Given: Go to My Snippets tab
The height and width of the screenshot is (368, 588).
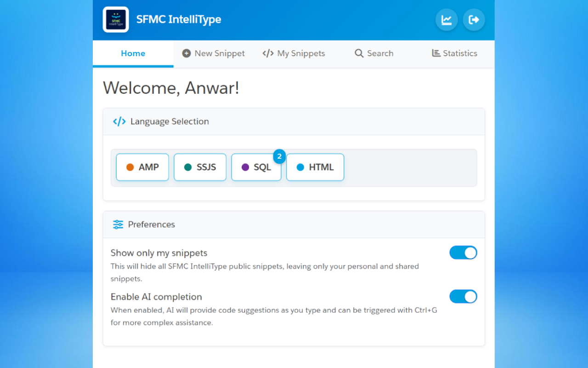Looking at the screenshot, I should [x=294, y=53].
